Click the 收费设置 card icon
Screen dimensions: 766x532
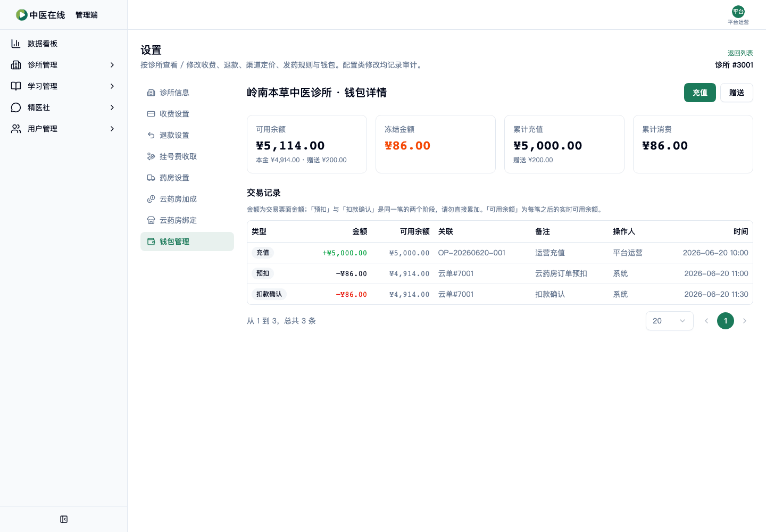(151, 114)
